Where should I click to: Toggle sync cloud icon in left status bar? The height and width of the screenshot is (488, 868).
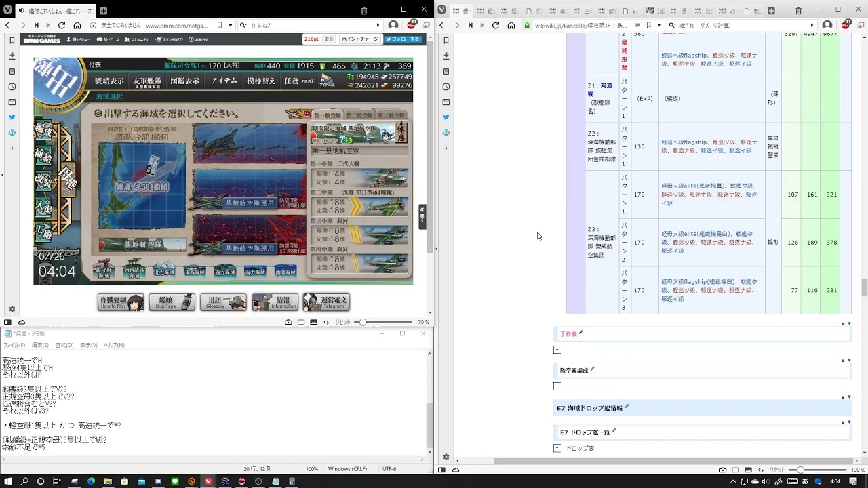(x=22, y=322)
